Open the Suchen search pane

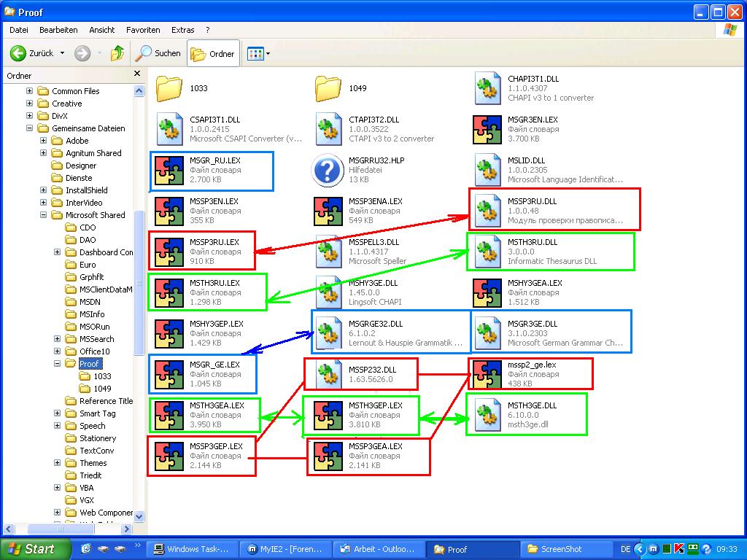tap(158, 53)
